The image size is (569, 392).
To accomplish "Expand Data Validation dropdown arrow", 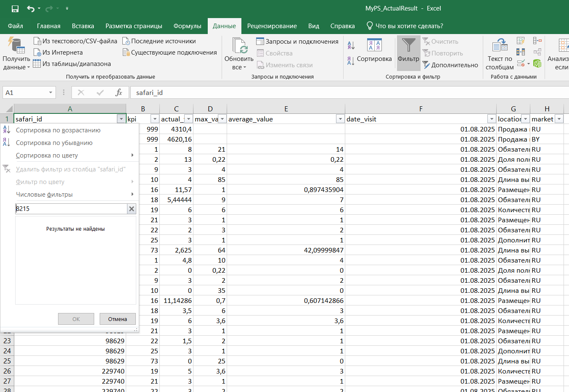I will 529,64.
